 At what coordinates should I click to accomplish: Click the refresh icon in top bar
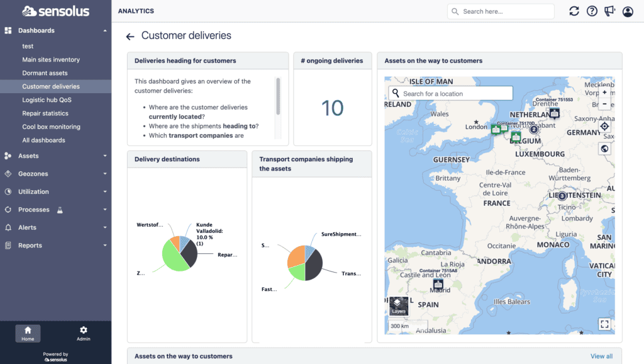click(x=574, y=11)
